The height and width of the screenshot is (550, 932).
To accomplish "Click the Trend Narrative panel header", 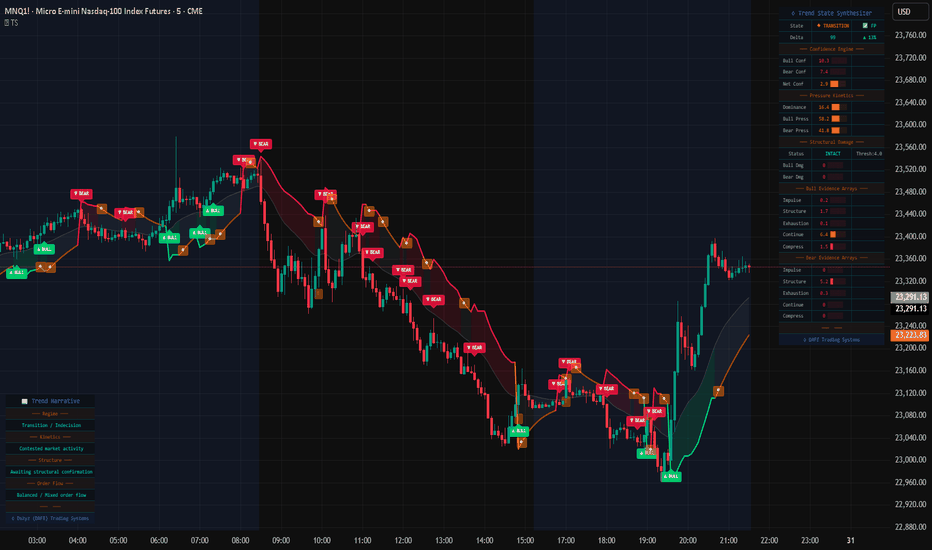I will point(50,401).
